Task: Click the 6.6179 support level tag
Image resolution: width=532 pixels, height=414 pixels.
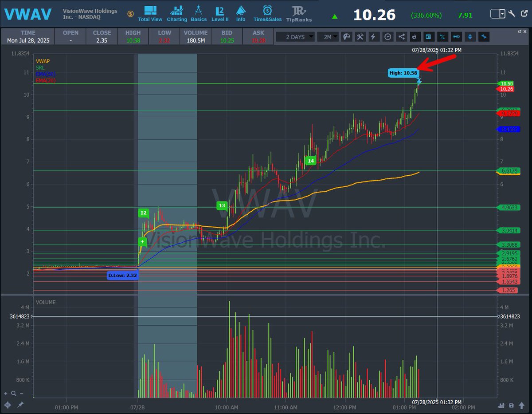Action: [509, 170]
